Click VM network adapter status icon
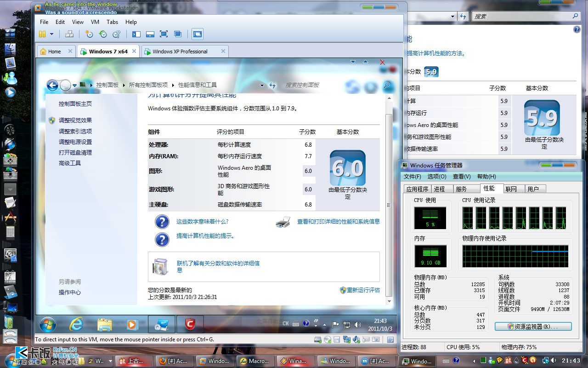The image size is (588, 368). (346, 339)
